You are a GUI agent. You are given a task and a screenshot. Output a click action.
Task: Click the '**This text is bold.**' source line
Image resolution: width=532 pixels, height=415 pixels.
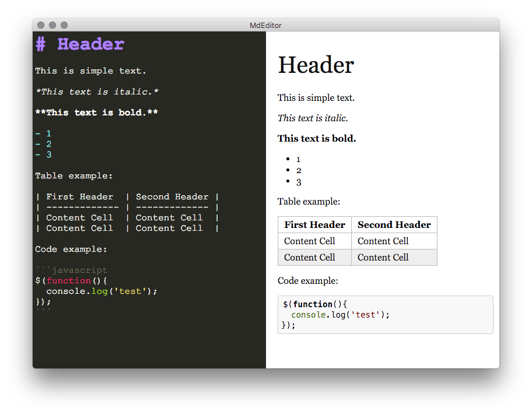[97, 112]
